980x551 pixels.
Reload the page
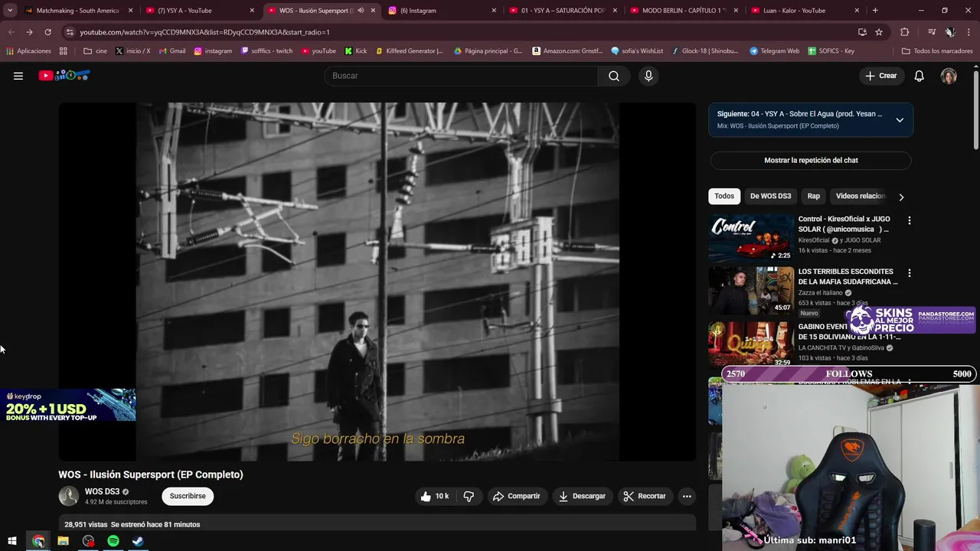pyautogui.click(x=47, y=32)
